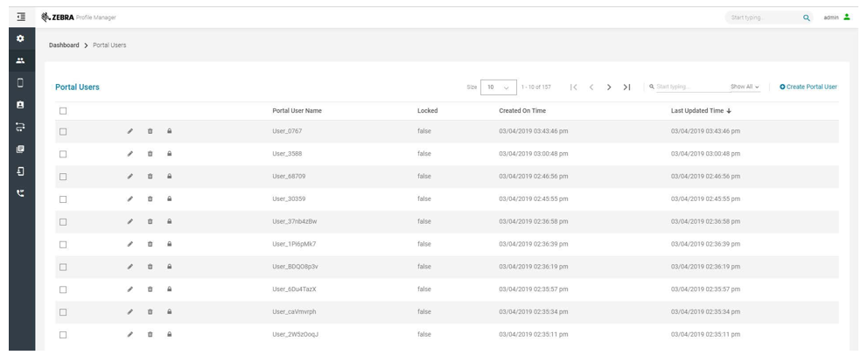Collapse the sidebar with the top-left menu icon
The height and width of the screenshot is (362, 868).
point(17,17)
